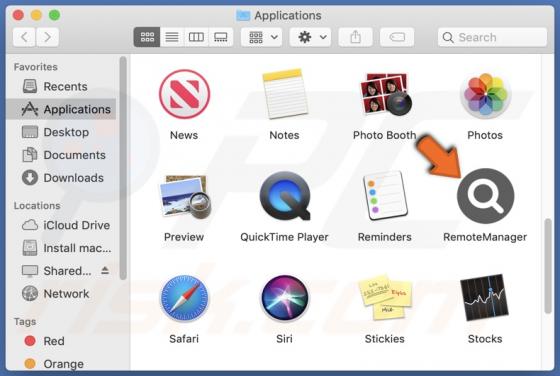Click the Photo Booth label text

click(385, 135)
